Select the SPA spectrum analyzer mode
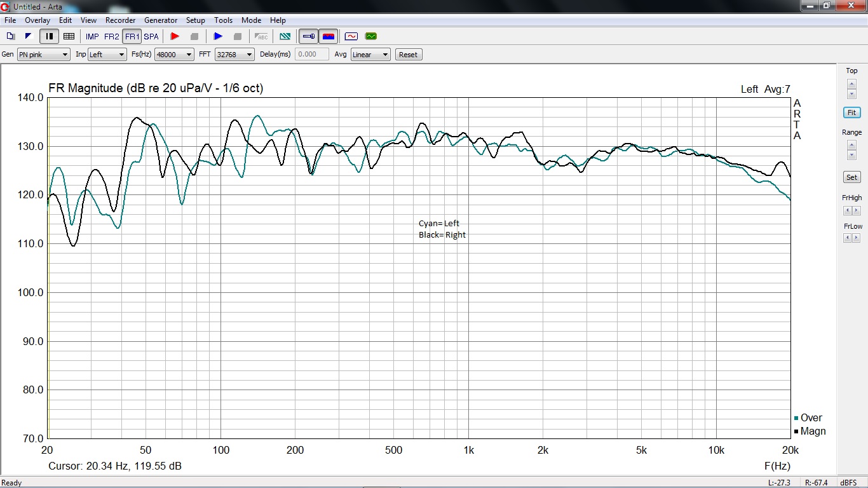The width and height of the screenshot is (868, 488). coord(151,37)
